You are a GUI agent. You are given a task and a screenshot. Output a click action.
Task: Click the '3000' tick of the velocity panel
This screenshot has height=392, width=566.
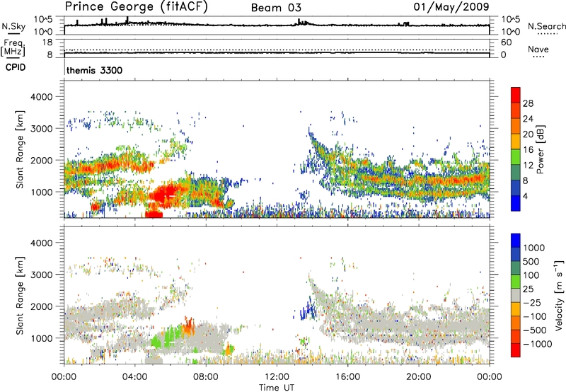click(x=42, y=275)
